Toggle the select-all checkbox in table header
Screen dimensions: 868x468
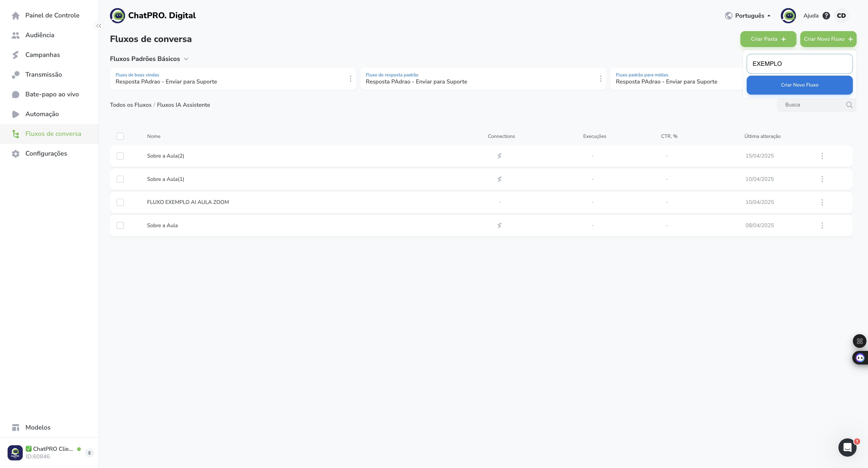pyautogui.click(x=120, y=136)
